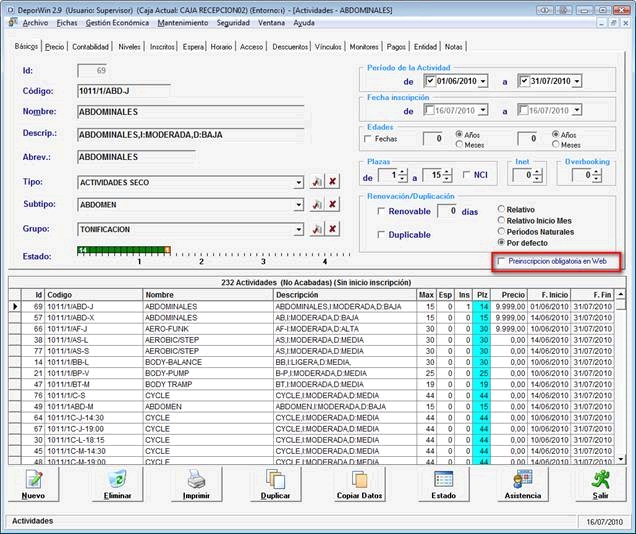
Task: Switch to the Precio tab
Action: 54,47
